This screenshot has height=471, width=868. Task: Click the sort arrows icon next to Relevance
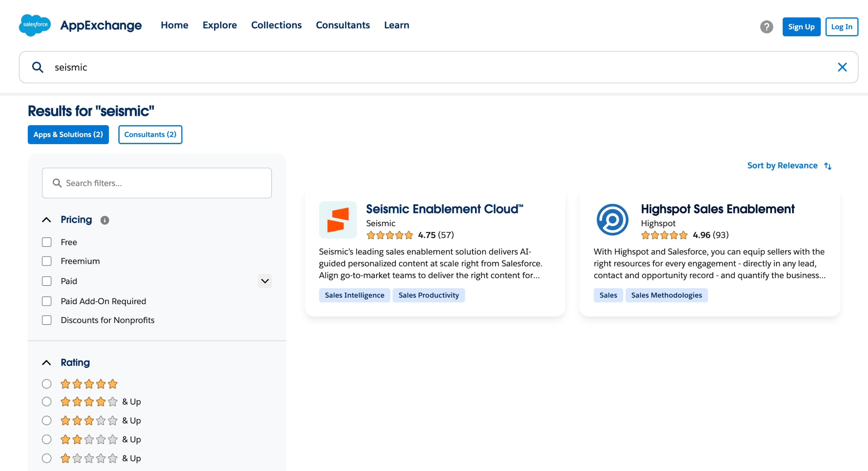click(x=828, y=166)
